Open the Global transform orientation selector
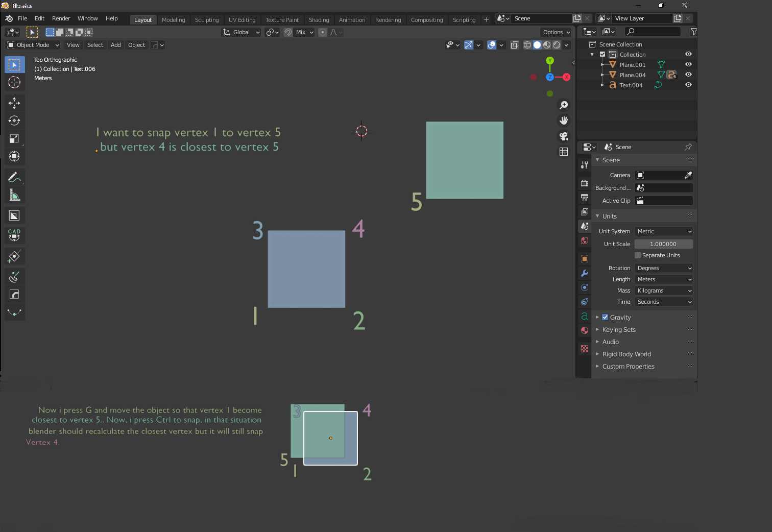Viewport: 772px width, 532px height. [x=241, y=32]
